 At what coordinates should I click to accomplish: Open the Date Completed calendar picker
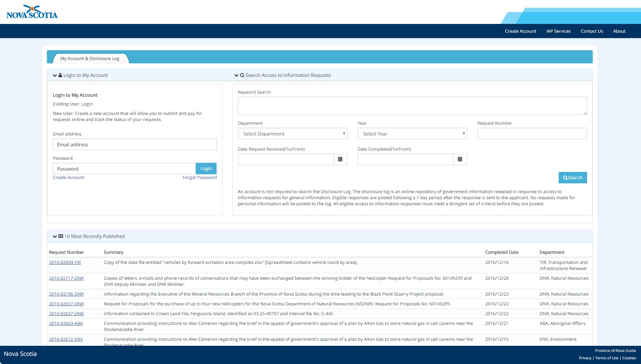coord(460,159)
